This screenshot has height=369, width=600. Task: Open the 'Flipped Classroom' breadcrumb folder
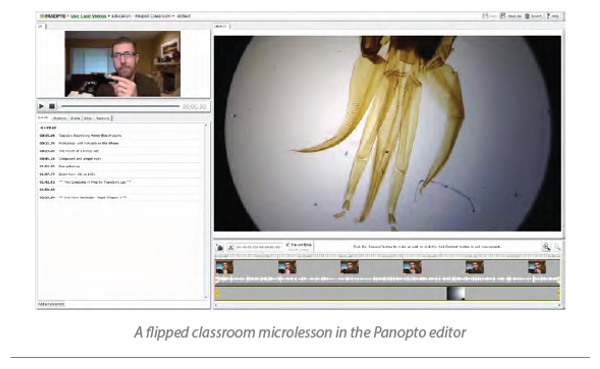coord(153,16)
